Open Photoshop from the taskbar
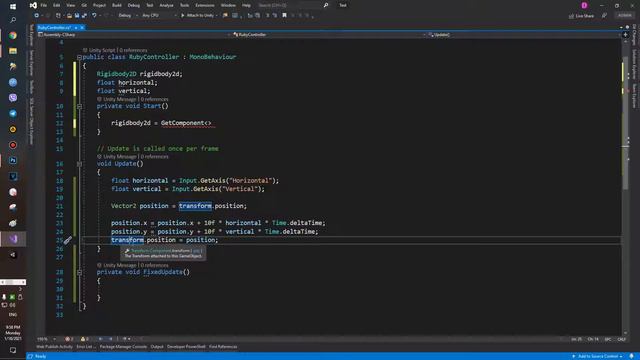The image size is (640, 360). point(13,160)
